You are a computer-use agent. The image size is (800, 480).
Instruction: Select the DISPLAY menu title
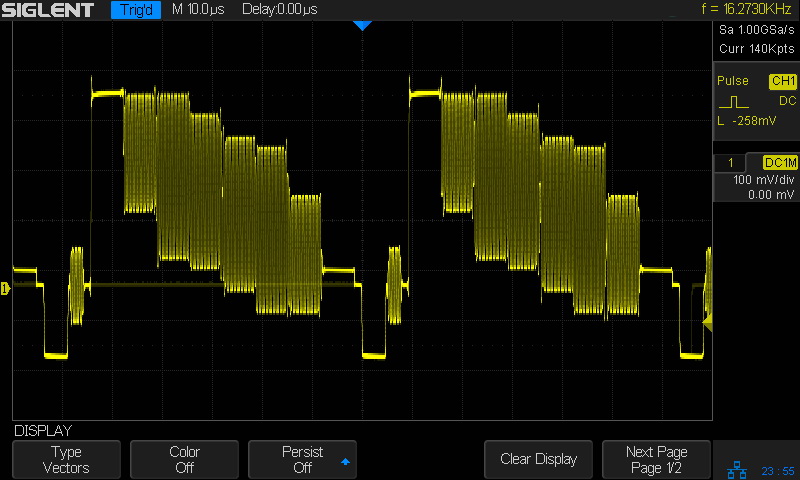click(43, 431)
